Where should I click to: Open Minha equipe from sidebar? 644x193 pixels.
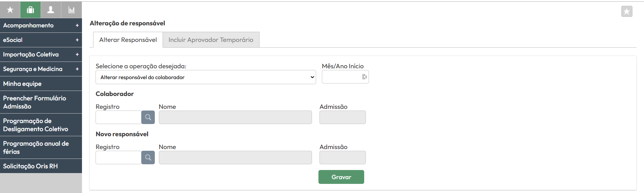pyautogui.click(x=41, y=83)
